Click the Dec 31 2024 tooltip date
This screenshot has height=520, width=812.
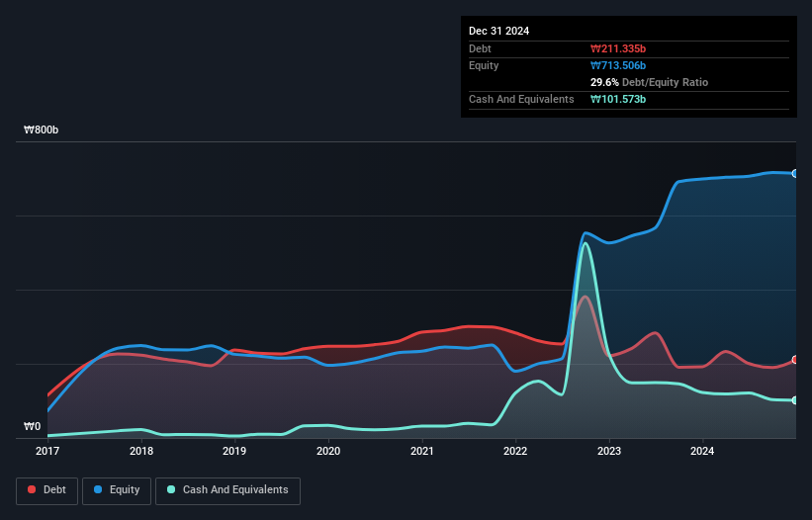[x=498, y=31]
